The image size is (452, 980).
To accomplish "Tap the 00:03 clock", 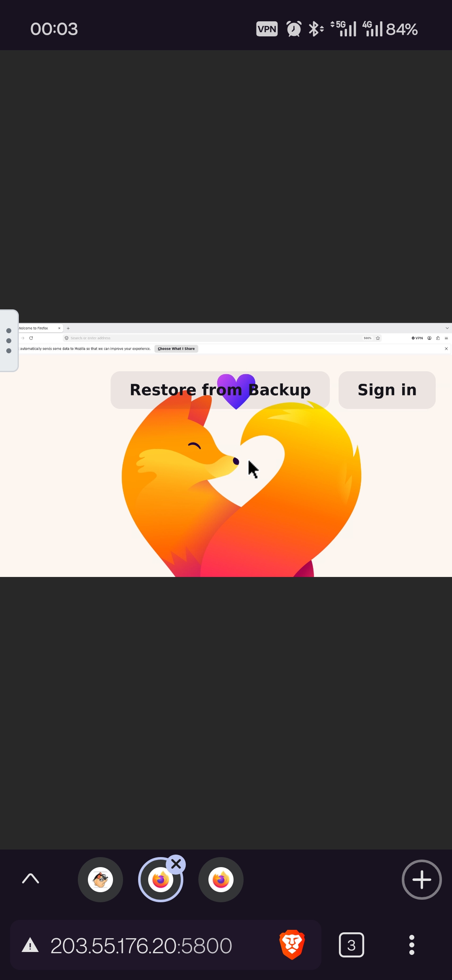I will point(54,29).
